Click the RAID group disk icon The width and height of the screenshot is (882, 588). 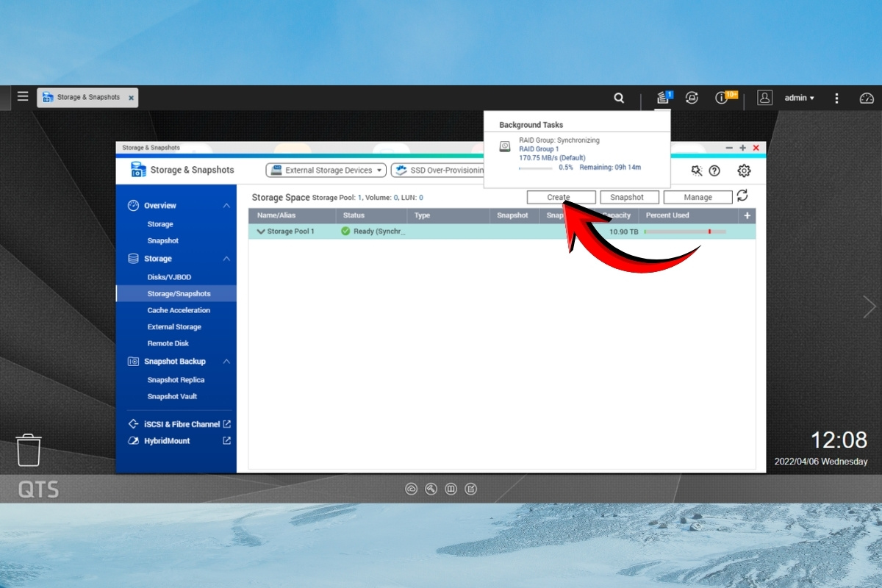[x=505, y=147]
